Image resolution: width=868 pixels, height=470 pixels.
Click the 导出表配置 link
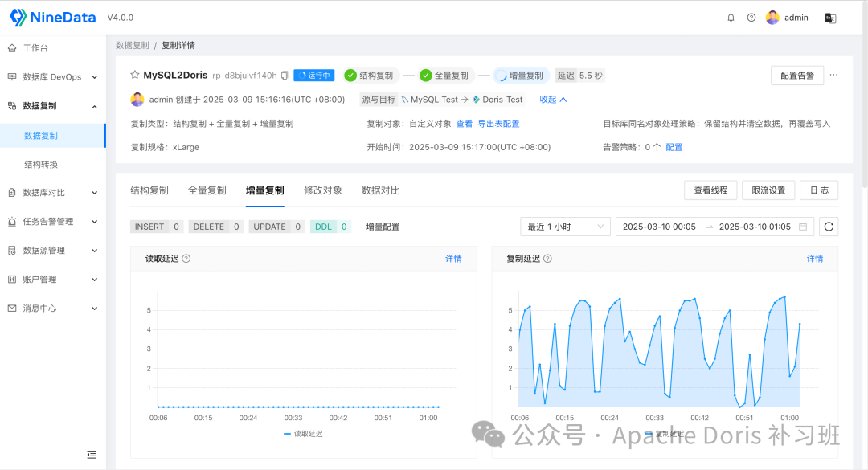tap(498, 125)
